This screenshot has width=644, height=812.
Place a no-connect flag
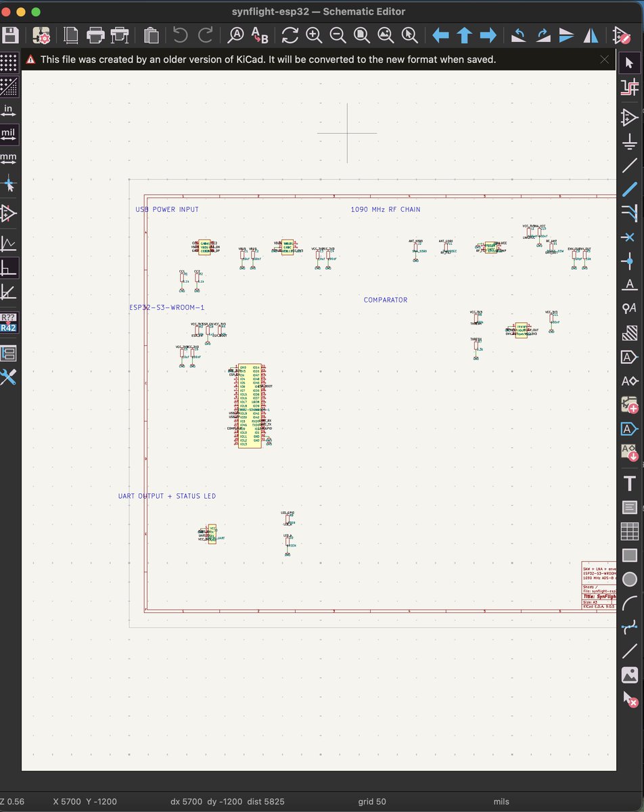(x=630, y=237)
